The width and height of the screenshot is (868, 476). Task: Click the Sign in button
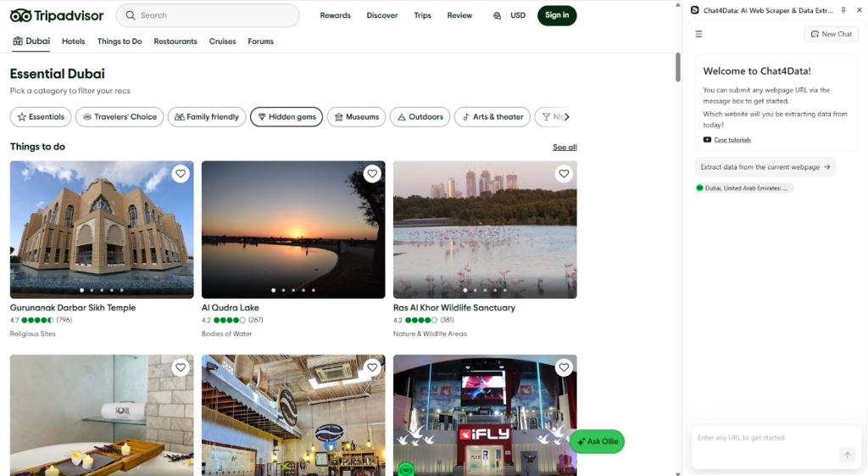click(x=557, y=15)
